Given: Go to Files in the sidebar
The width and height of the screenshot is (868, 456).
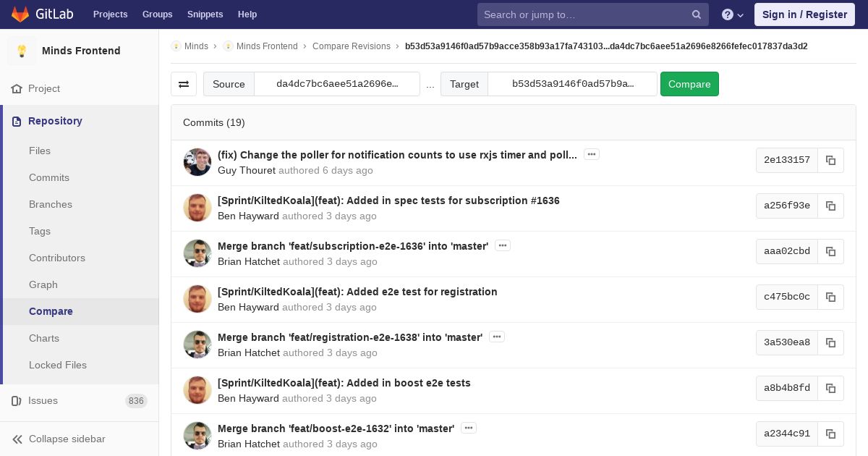Looking at the screenshot, I should (x=40, y=151).
